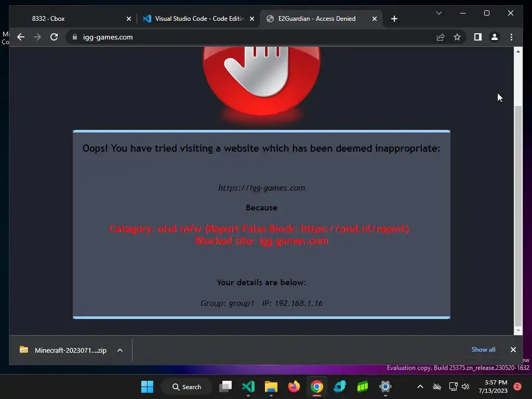Click the Because label on block page
This screenshot has height=399, width=532.
261,208
